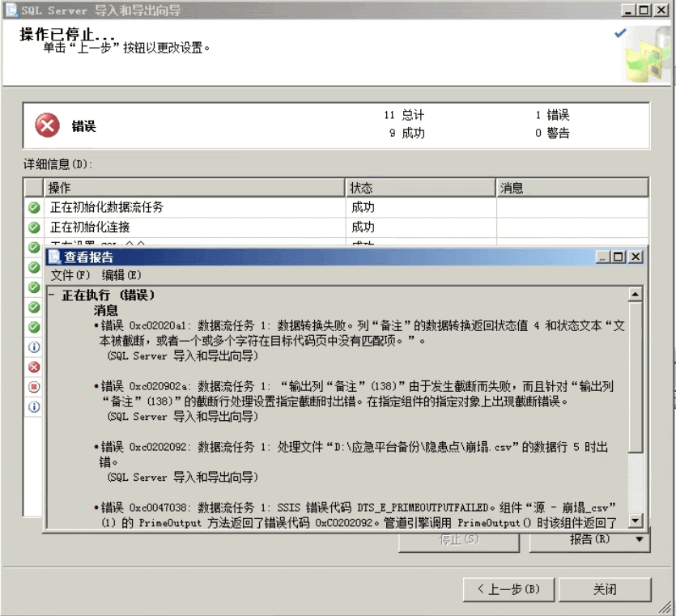The width and height of the screenshot is (676, 616).
Task: Click the 状态 column header
Action: (419, 188)
